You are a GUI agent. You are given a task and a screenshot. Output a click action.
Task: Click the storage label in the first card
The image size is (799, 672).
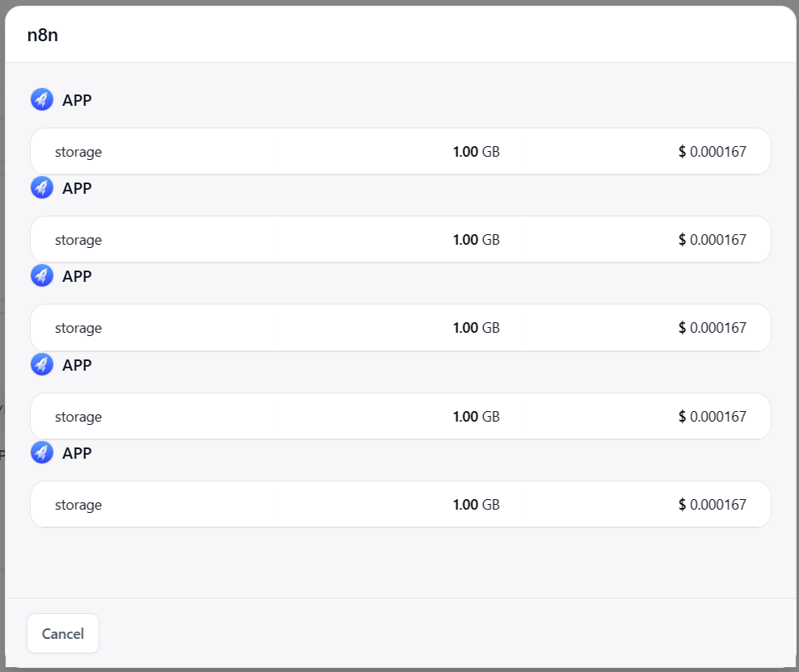78,153
